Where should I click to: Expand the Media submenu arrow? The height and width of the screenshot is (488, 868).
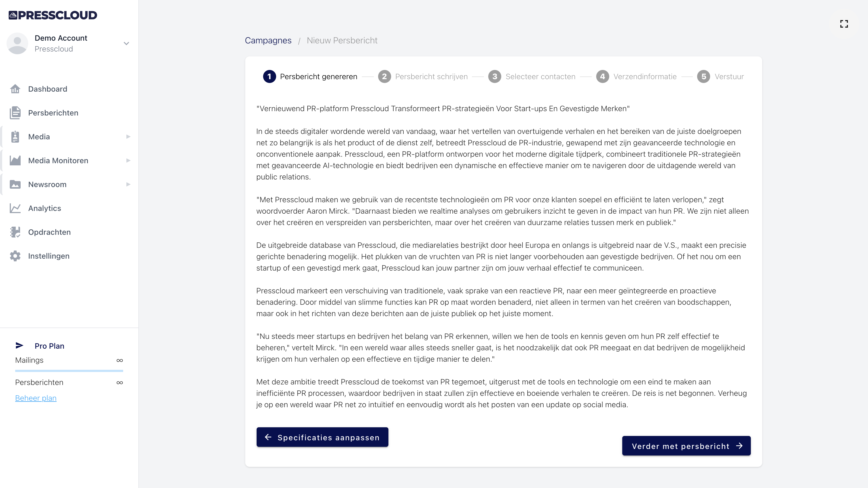pos(128,137)
